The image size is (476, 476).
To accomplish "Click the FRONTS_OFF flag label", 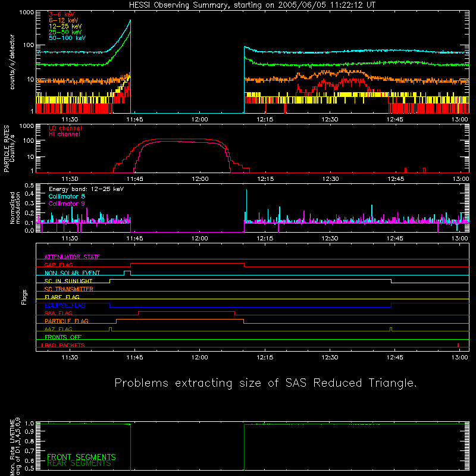I will tap(63, 337).
